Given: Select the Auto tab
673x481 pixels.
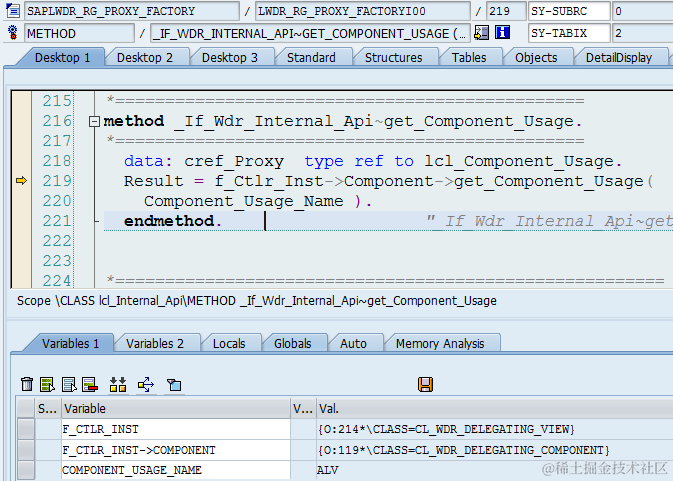Looking at the screenshot, I should 353,343.
